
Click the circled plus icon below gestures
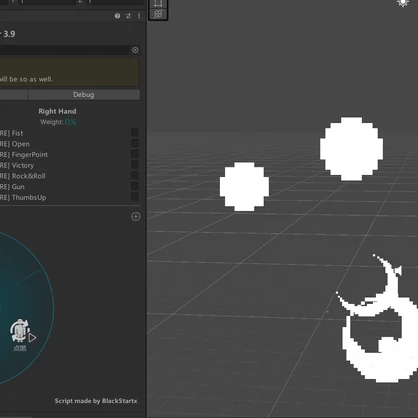pos(136,217)
